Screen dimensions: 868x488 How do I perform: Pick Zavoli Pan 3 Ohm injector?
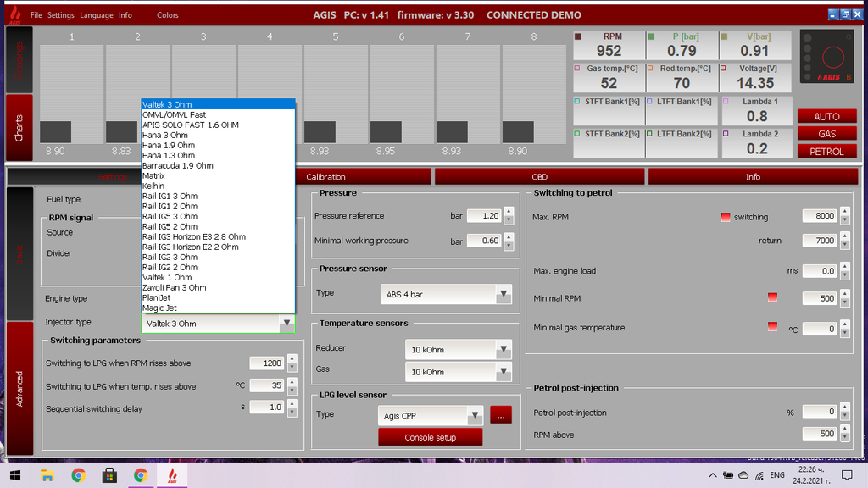(218, 287)
